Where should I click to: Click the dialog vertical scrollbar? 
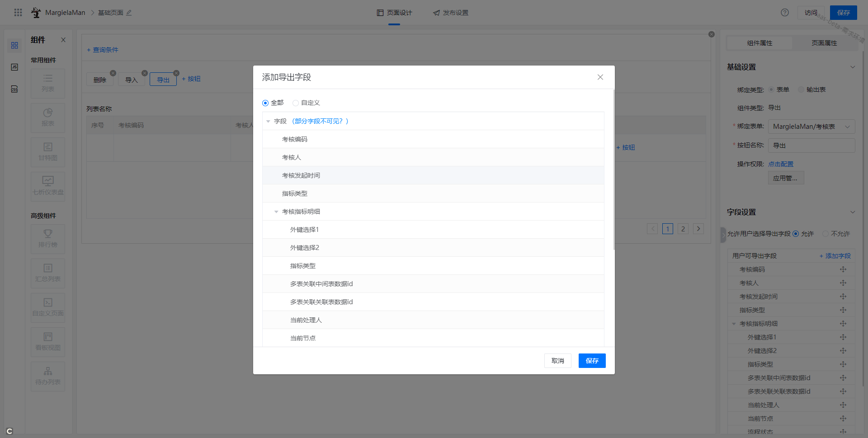(614, 170)
